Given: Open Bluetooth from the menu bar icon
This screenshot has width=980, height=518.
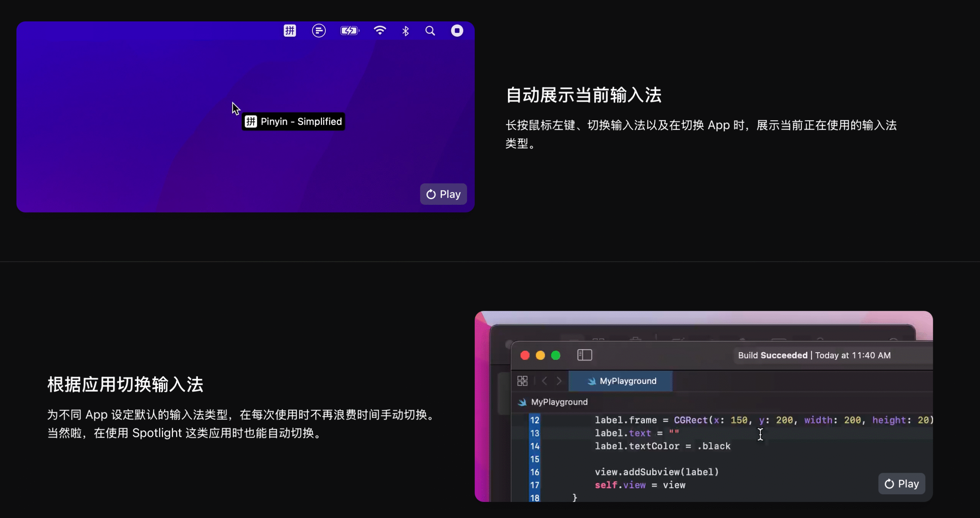Looking at the screenshot, I should 405,30.
